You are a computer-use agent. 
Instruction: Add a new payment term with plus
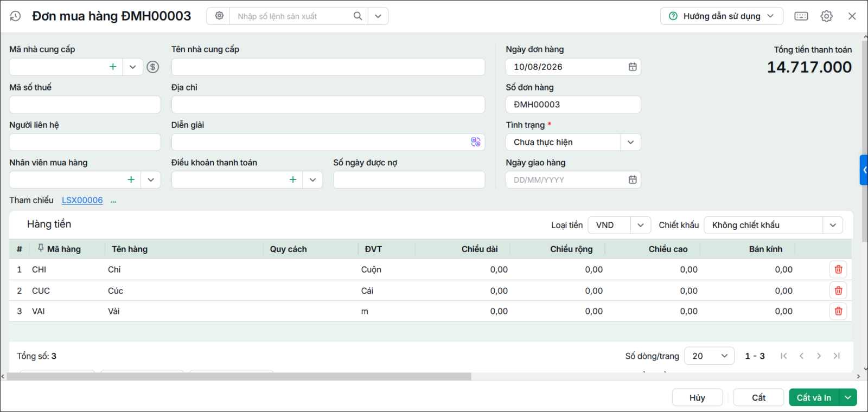(293, 179)
